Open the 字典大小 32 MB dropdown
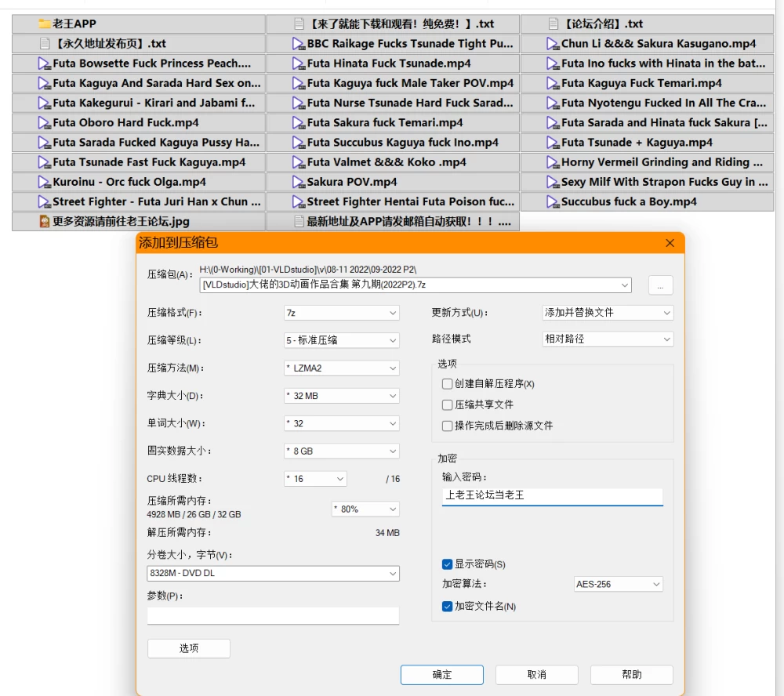The image size is (784, 696). click(x=342, y=396)
